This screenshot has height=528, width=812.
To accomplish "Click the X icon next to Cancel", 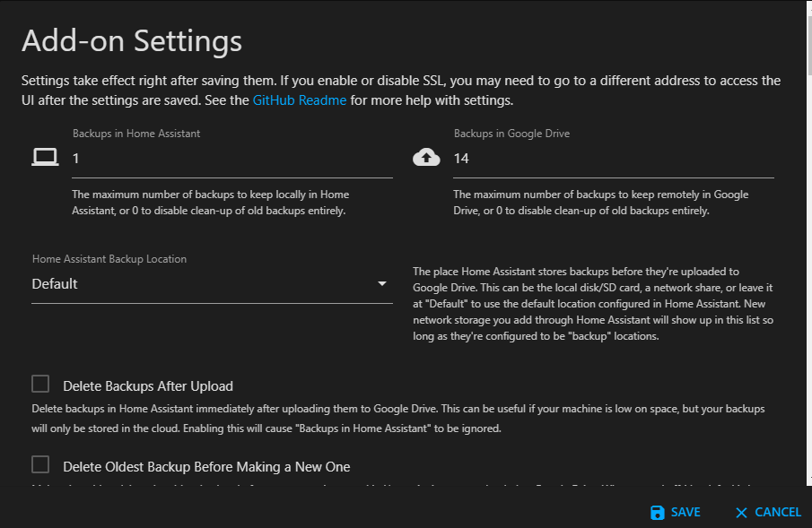I will [742, 513].
